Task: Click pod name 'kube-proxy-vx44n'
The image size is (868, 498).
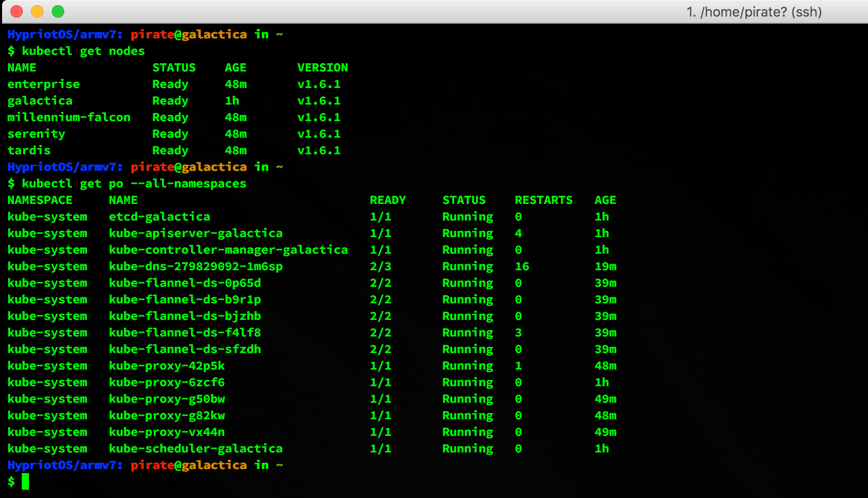Action: tap(167, 432)
